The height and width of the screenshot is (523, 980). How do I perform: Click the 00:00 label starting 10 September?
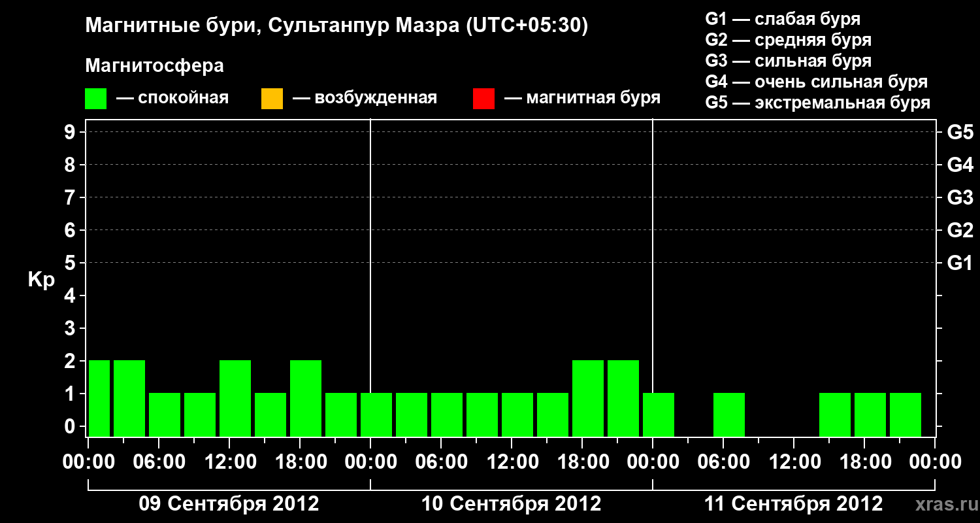click(370, 462)
